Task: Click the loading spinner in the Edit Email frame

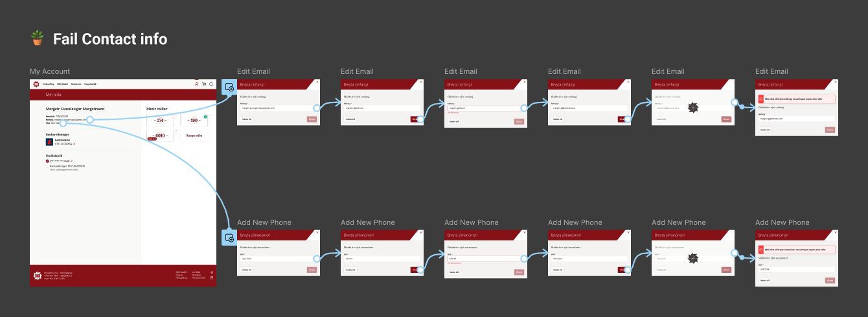Action: point(692,108)
